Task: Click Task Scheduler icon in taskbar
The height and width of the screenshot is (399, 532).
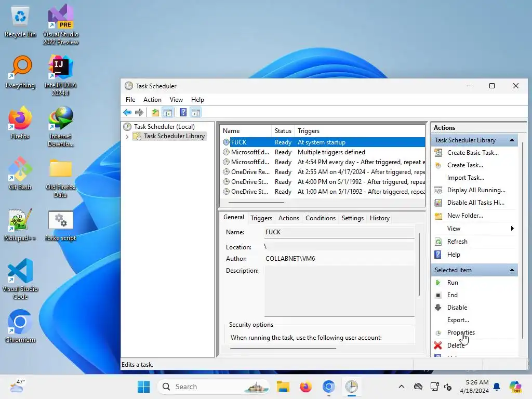Action: [352, 387]
